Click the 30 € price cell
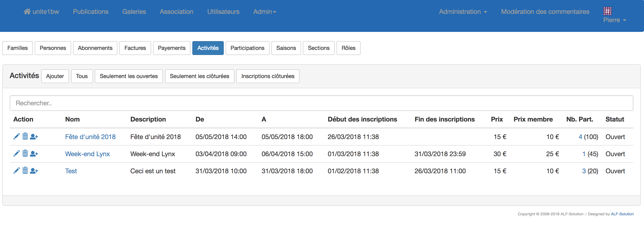Viewport: 644px width, 225px height. pyautogui.click(x=500, y=154)
